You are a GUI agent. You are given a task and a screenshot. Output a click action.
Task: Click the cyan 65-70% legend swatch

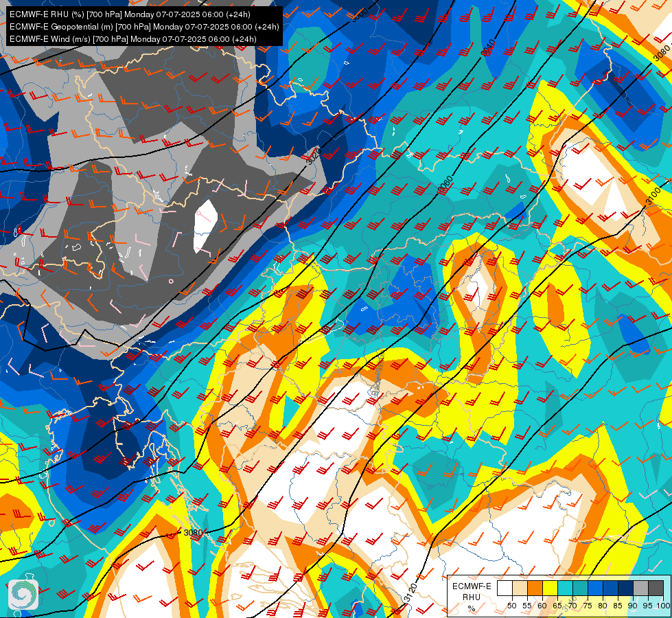[x=566, y=588]
